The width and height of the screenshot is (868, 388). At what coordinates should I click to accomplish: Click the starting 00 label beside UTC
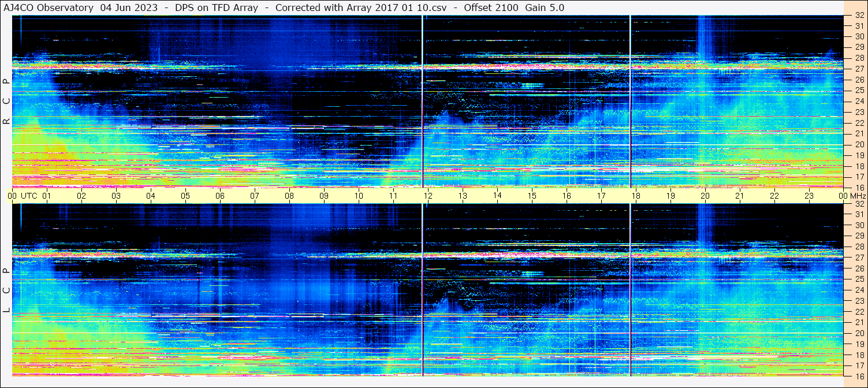tap(12, 196)
